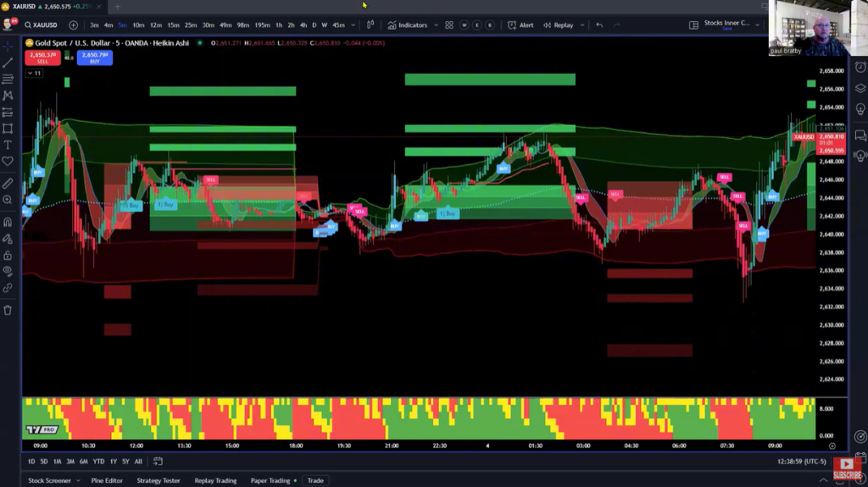Toggle the B circle toolbar button
This screenshot has height=487, width=868.
pyautogui.click(x=489, y=25)
